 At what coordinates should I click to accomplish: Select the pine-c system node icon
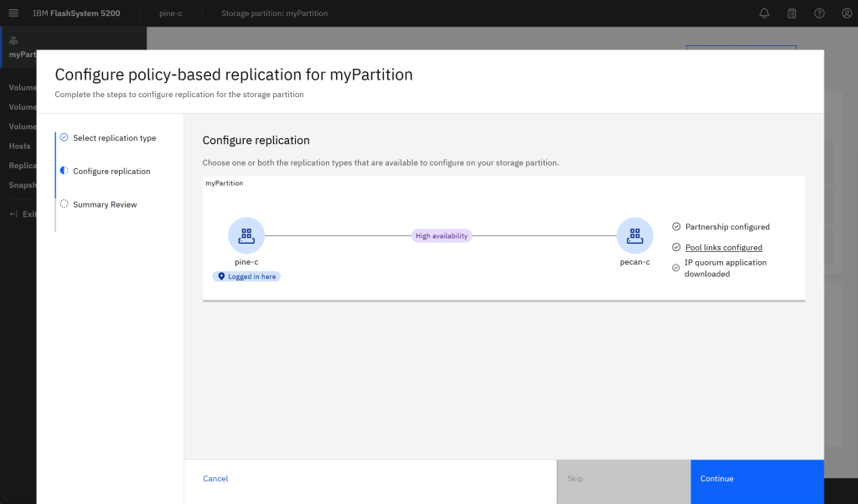[246, 236]
